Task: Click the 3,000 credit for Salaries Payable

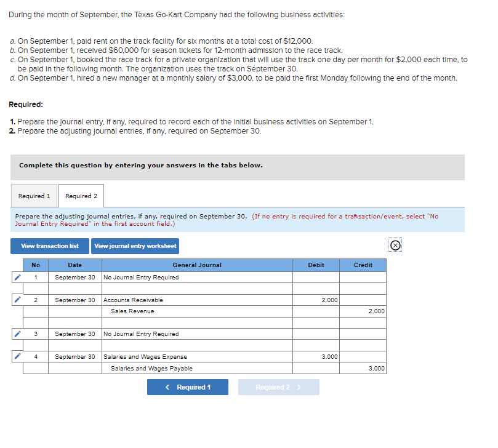Action: (363, 368)
